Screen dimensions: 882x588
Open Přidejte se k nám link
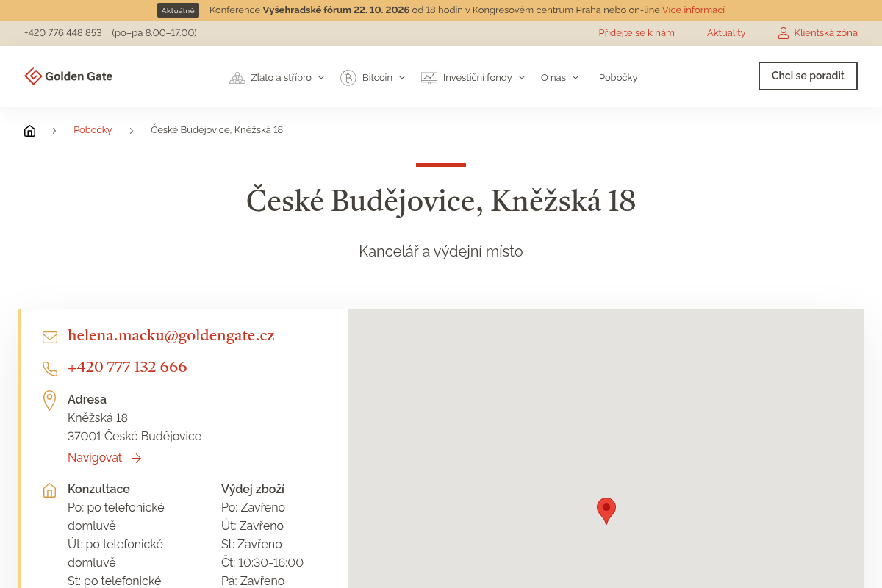(x=637, y=33)
